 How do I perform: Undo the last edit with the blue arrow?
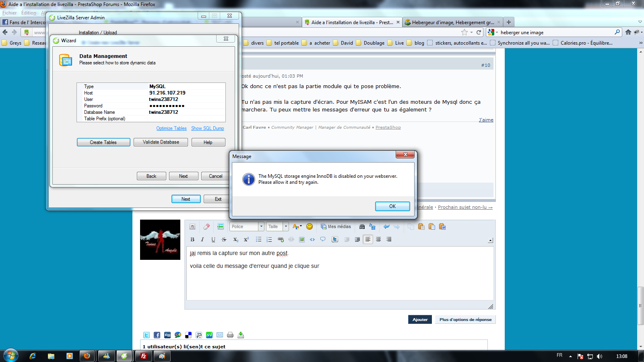pyautogui.click(x=386, y=226)
